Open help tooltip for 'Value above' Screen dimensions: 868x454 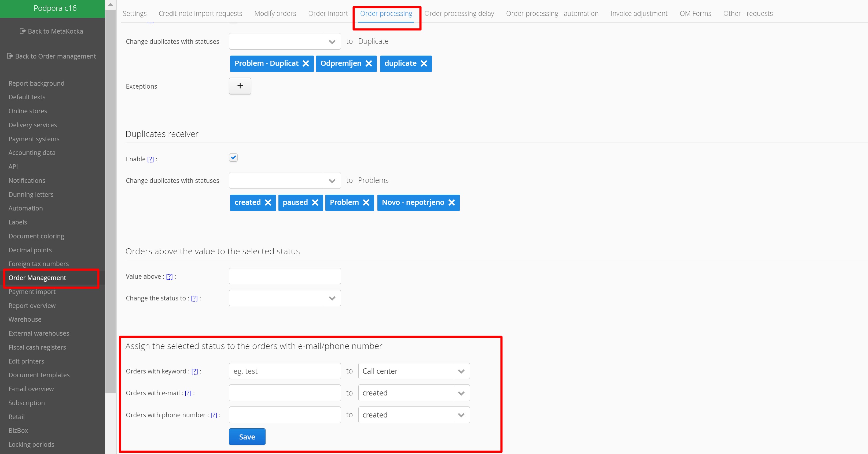pyautogui.click(x=169, y=277)
